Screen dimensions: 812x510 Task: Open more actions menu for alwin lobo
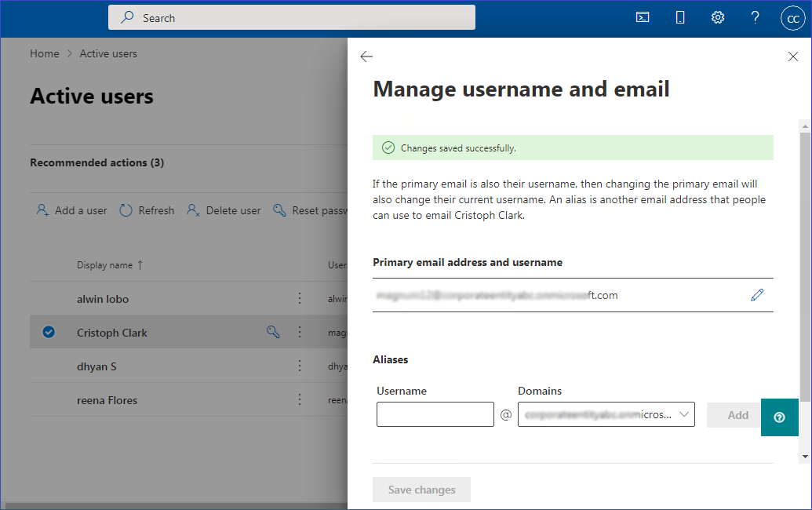click(x=300, y=298)
